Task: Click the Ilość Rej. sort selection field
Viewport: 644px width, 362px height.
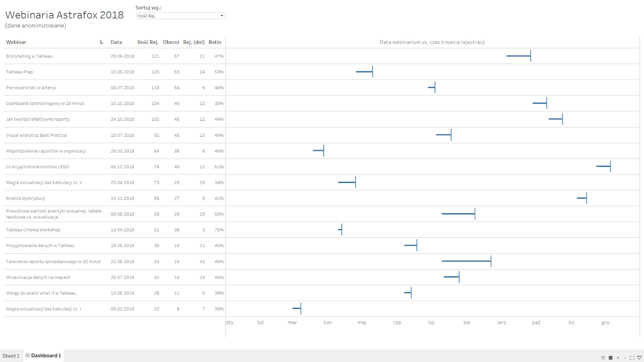Action: point(177,16)
